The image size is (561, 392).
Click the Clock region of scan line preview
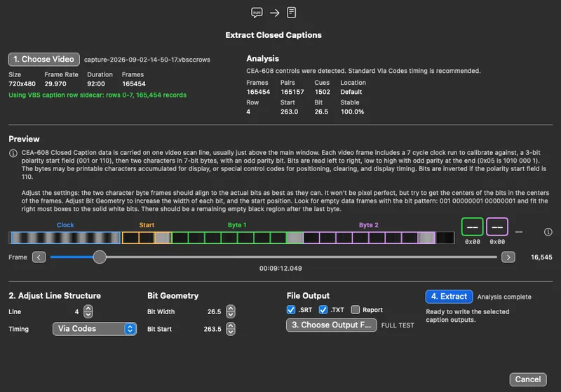65,238
